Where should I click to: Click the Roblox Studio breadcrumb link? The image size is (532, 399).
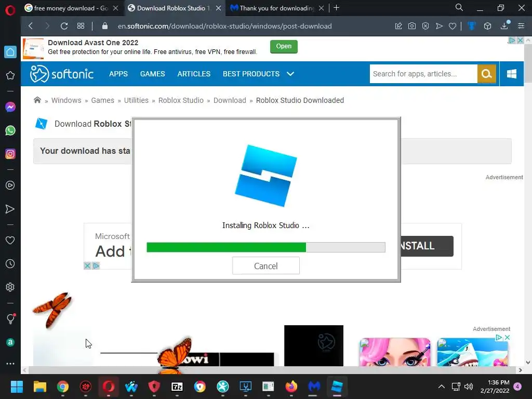(x=181, y=100)
